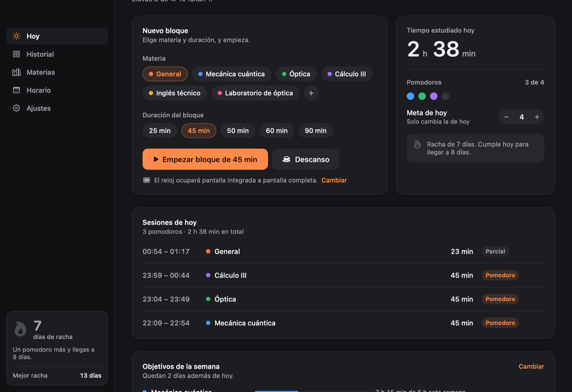Image resolution: width=572 pixels, height=392 pixels.
Task: Open the Materias section
Action: click(57, 72)
